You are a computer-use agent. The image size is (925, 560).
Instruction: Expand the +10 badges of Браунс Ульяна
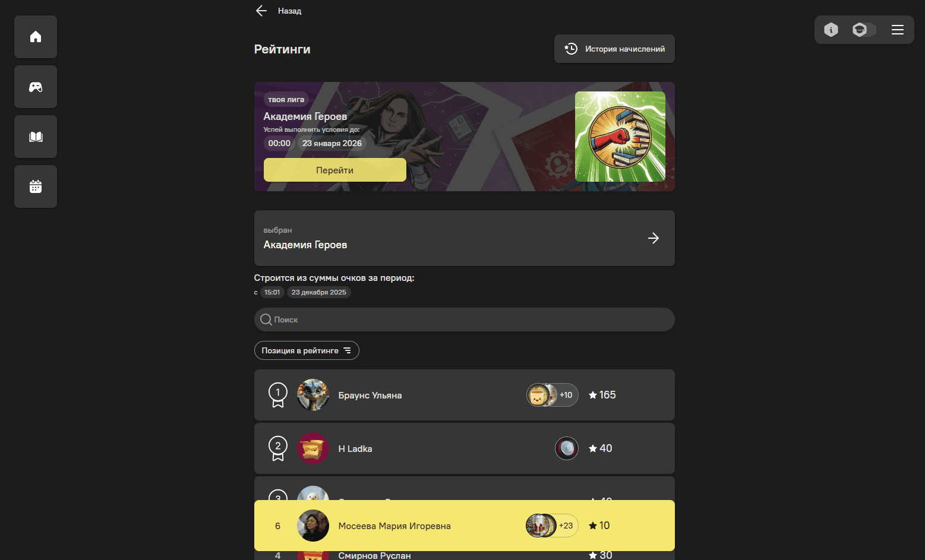(x=553, y=395)
